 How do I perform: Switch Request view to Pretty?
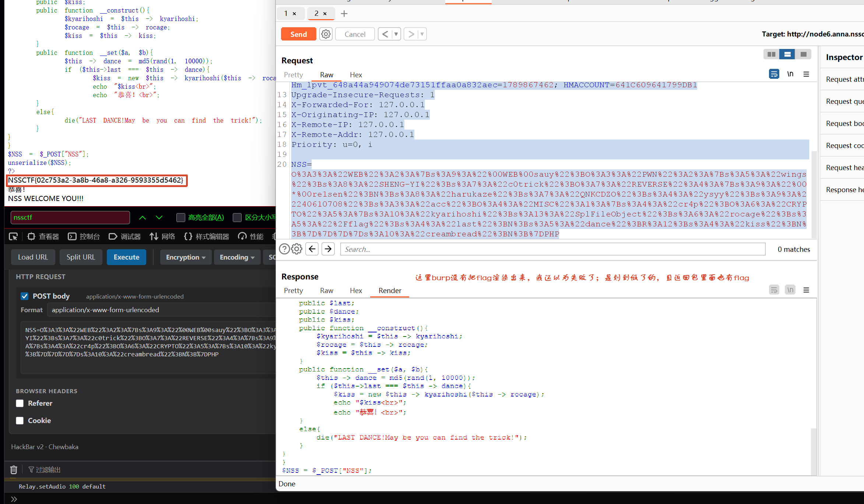click(x=294, y=75)
